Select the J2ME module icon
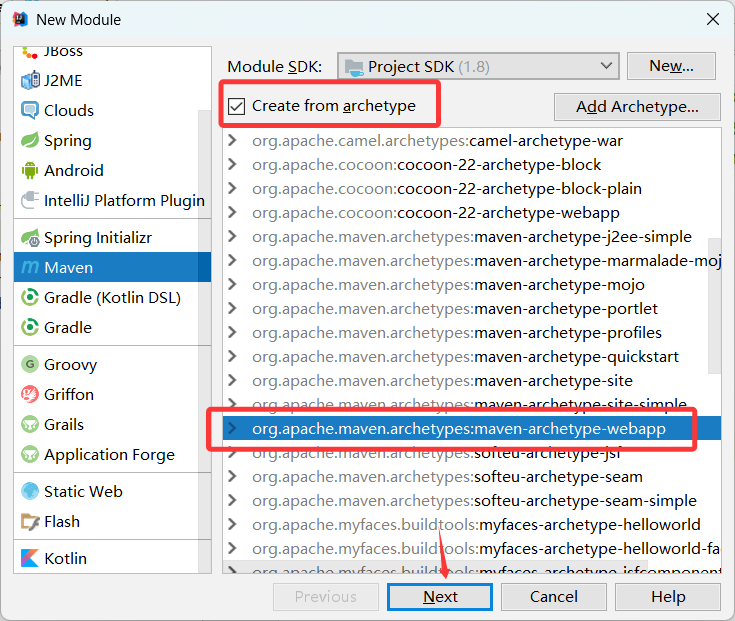Image resolution: width=735 pixels, height=621 pixels. click(x=30, y=81)
